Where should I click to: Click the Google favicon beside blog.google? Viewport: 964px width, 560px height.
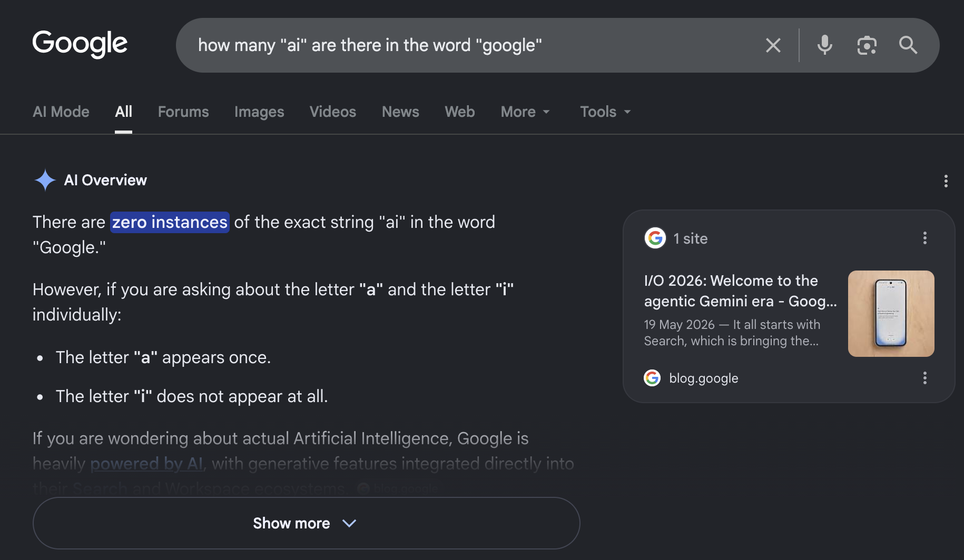click(x=652, y=378)
